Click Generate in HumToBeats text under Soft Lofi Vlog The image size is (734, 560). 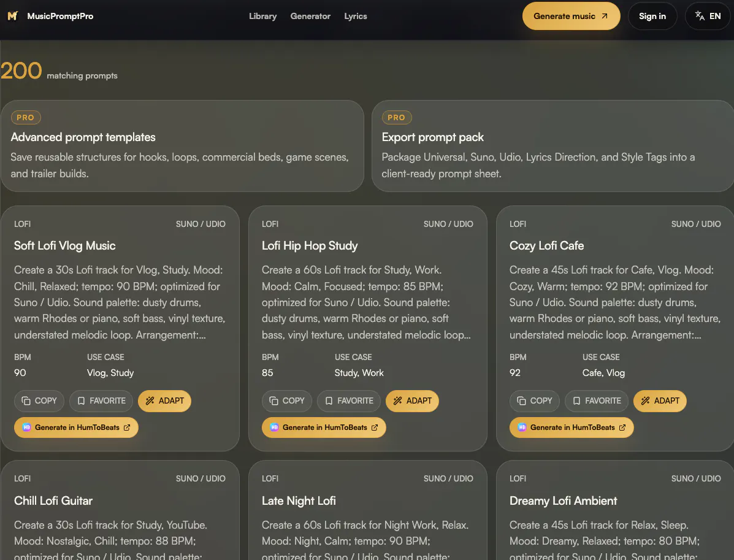click(77, 428)
